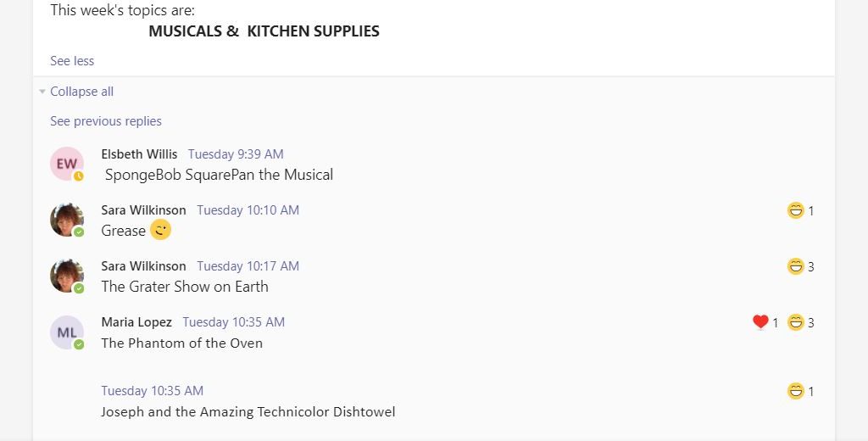This screenshot has height=441, width=868.
Task: Click the Elsbeth Willis name
Action: tap(140, 154)
